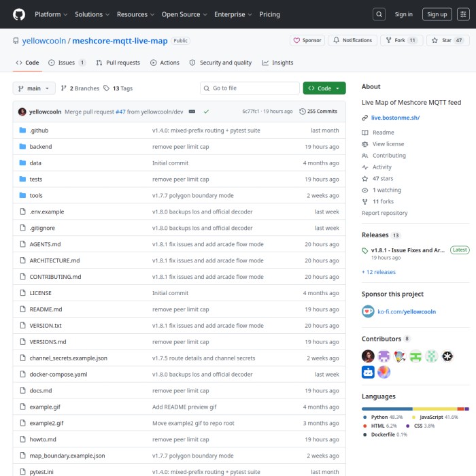Click the Python segment in languages bar
The width and height of the screenshot is (476, 476).
click(x=386, y=409)
